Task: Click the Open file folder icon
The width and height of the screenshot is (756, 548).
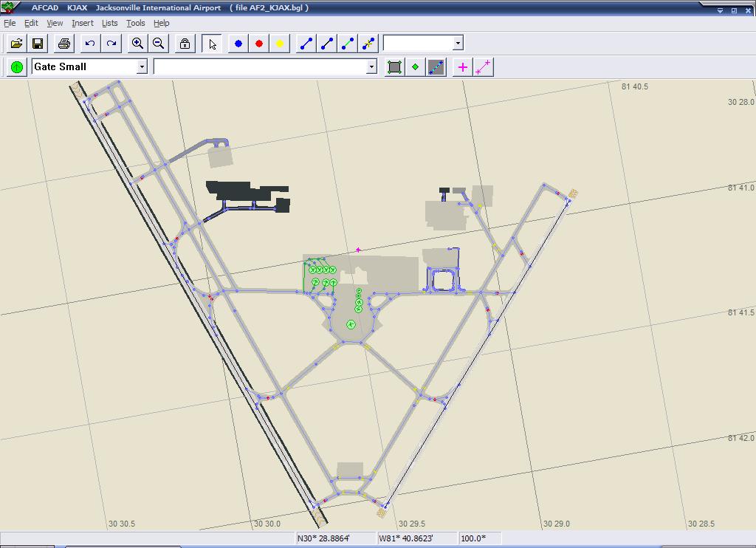Action: (x=16, y=44)
